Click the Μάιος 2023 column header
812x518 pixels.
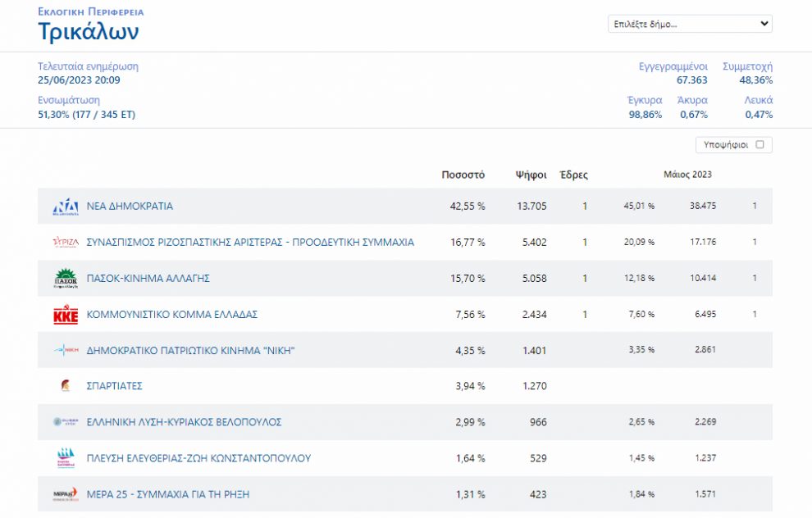(687, 175)
